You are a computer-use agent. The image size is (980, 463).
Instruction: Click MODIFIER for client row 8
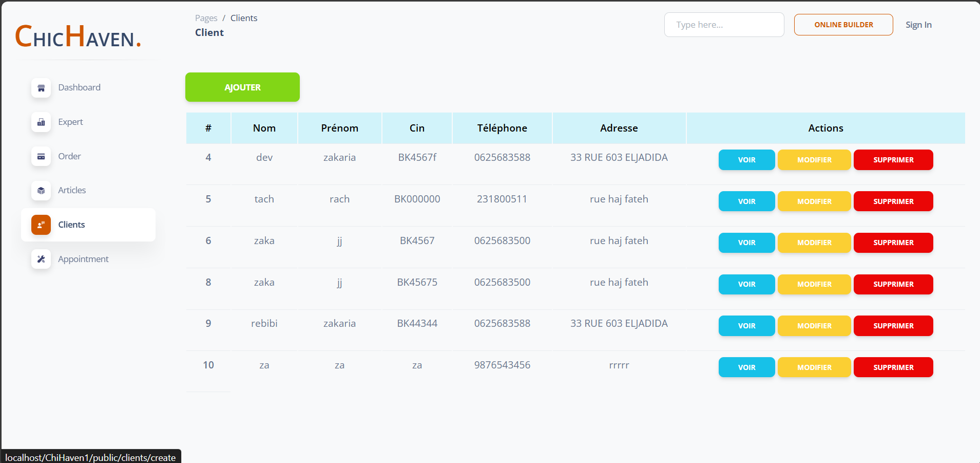click(x=814, y=284)
